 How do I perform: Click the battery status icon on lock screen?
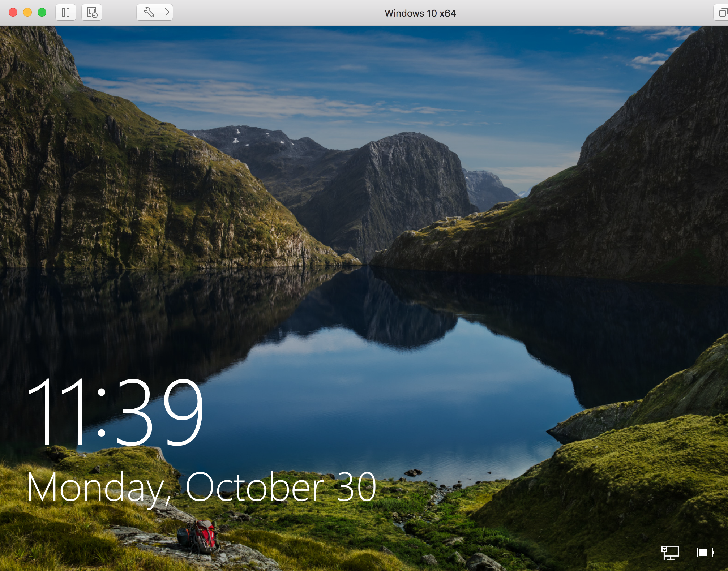tap(705, 553)
